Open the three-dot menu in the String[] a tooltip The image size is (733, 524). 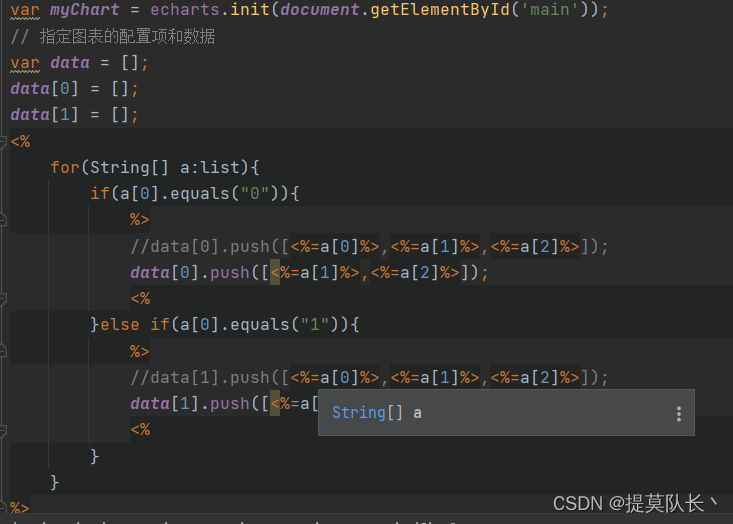[679, 414]
